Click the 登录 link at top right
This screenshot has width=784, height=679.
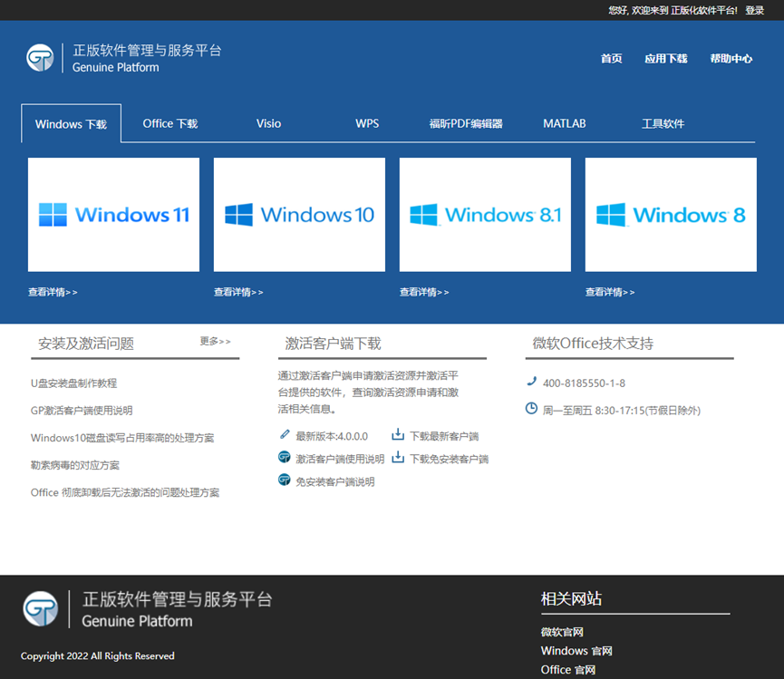coord(754,10)
